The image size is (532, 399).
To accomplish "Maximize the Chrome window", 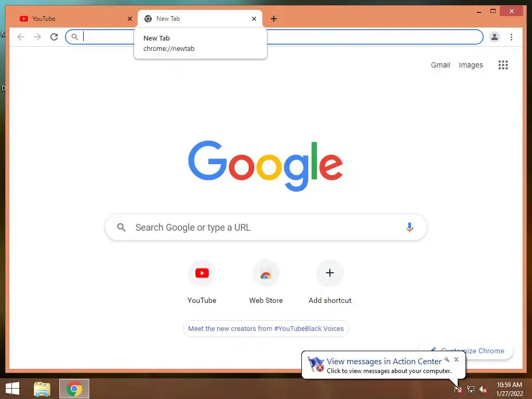I will coord(493,11).
